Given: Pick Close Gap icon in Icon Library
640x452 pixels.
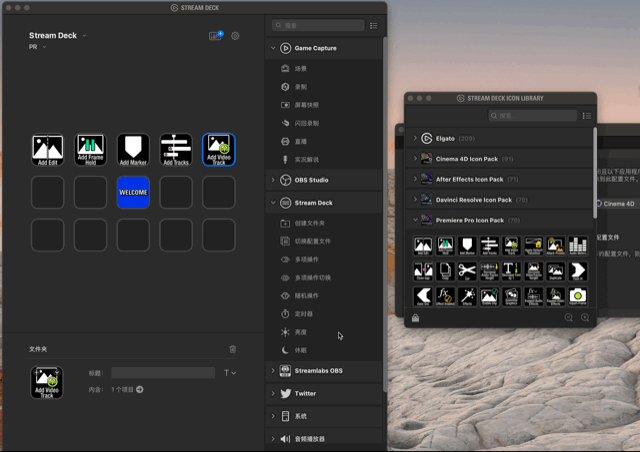Looking at the screenshot, I should pos(423,271).
